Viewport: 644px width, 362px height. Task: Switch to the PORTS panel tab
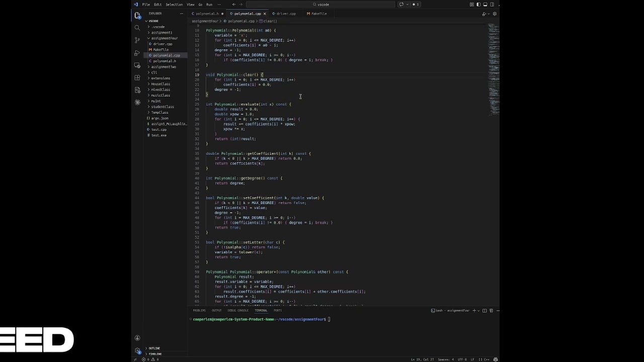coord(278,311)
